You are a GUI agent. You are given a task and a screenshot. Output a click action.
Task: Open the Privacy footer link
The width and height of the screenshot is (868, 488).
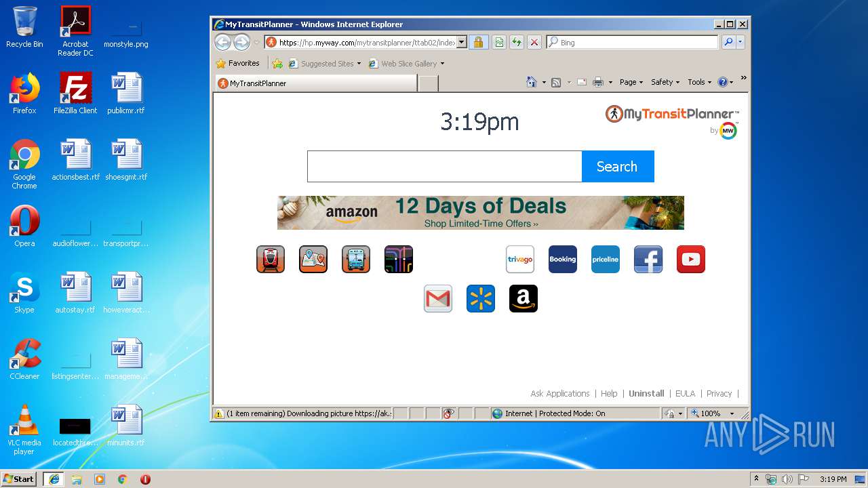tap(719, 393)
